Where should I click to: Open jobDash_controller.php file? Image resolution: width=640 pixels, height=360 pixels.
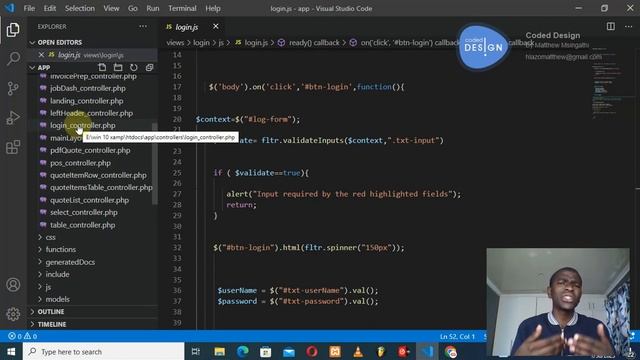[87, 88]
